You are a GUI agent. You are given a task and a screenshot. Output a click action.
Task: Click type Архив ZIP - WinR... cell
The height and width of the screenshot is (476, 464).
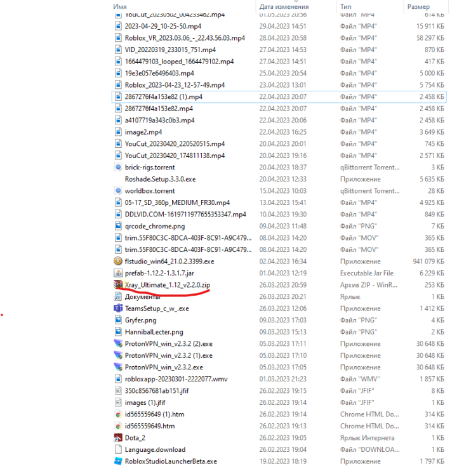coord(368,285)
